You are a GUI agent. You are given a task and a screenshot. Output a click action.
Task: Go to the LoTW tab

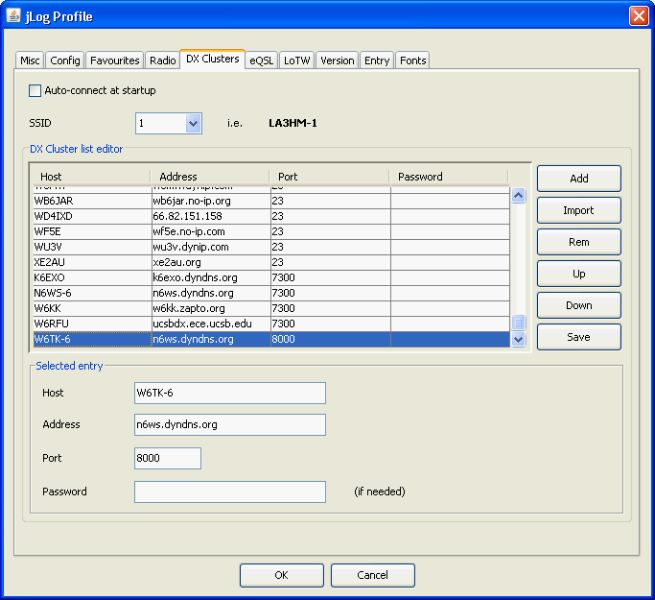click(297, 61)
